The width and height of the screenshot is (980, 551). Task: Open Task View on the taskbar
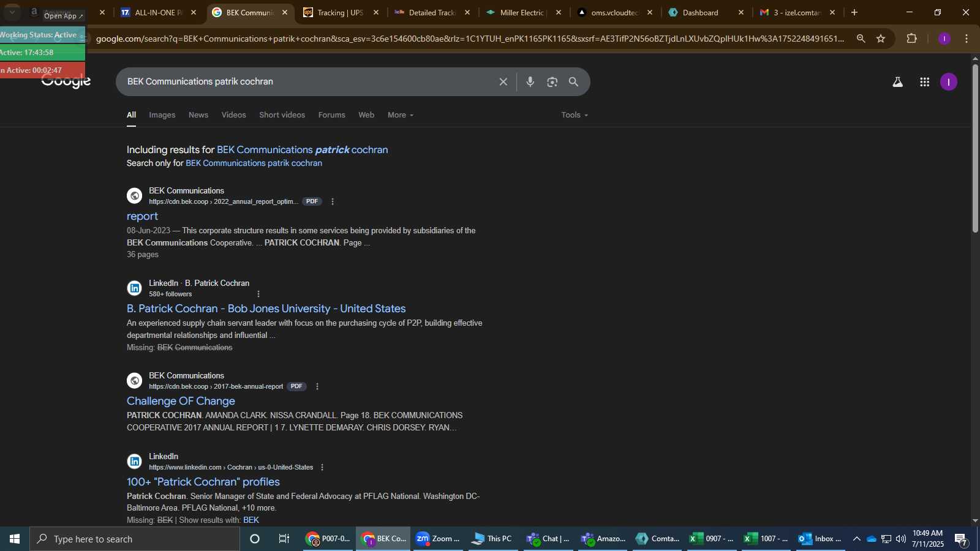click(284, 539)
